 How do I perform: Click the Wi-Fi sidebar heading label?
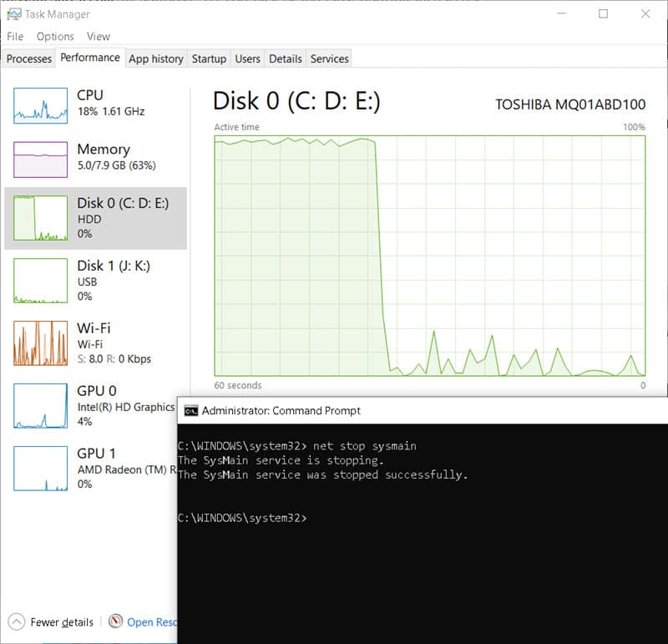pyautogui.click(x=94, y=328)
